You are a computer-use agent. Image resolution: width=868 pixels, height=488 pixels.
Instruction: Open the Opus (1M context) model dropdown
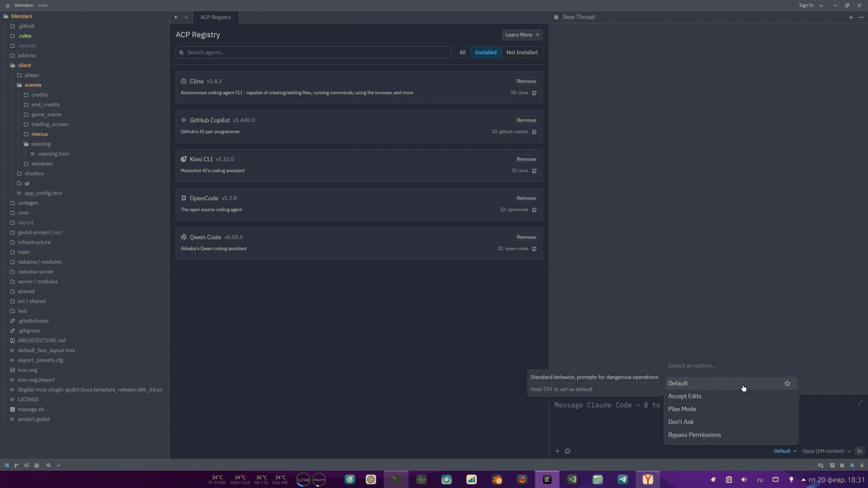826,451
